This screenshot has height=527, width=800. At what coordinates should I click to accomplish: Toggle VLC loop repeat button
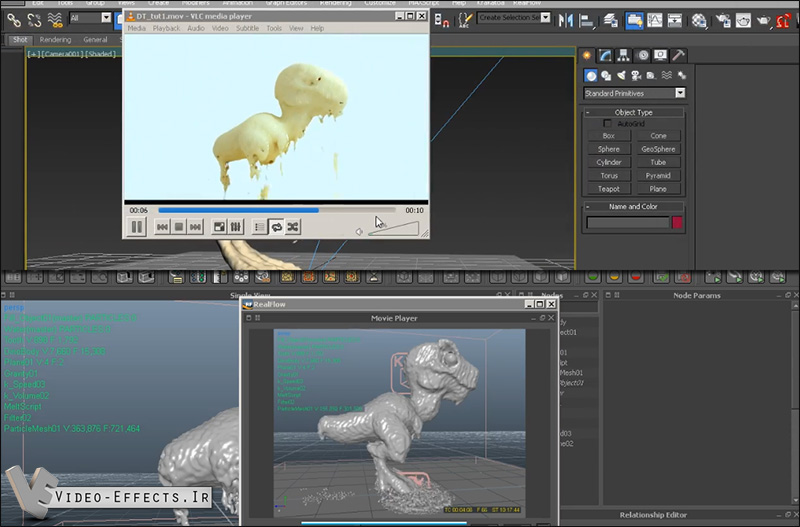coord(276,227)
